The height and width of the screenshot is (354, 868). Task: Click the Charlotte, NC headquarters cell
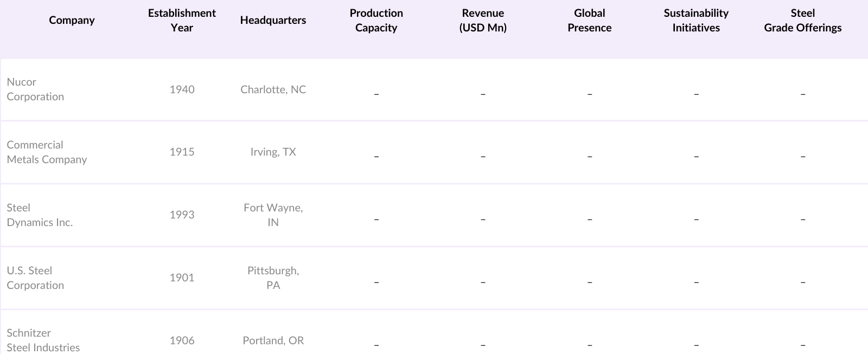pyautogui.click(x=273, y=89)
